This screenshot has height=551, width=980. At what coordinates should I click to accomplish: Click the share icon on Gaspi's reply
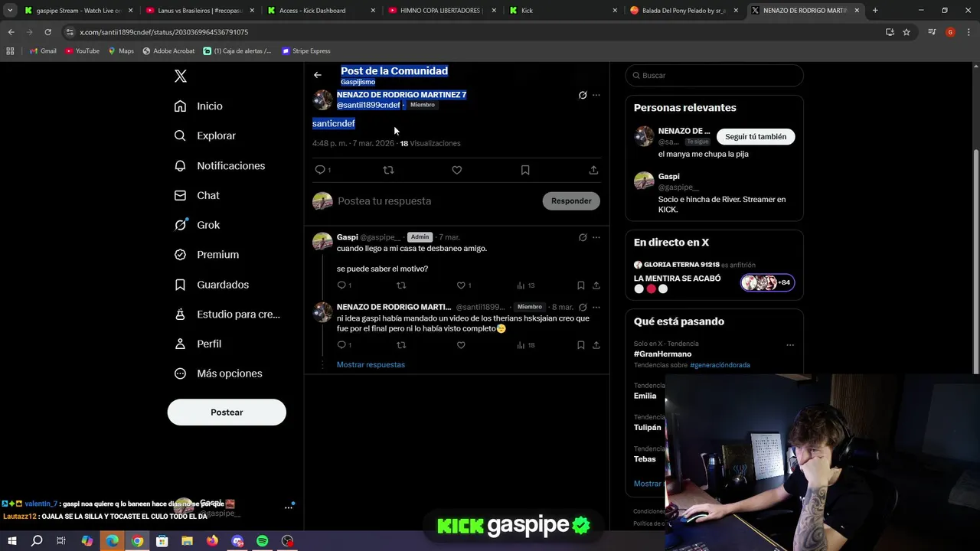coord(596,285)
